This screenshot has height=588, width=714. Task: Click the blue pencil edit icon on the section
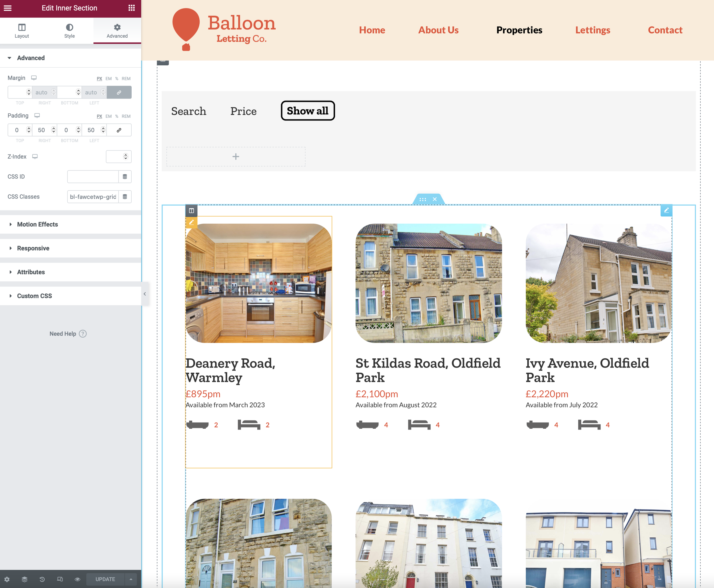click(x=666, y=210)
